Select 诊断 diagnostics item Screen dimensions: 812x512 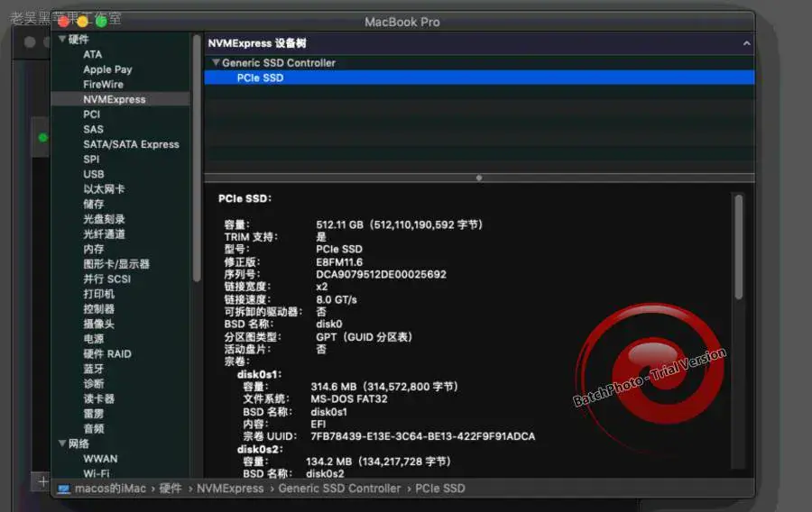click(x=93, y=384)
